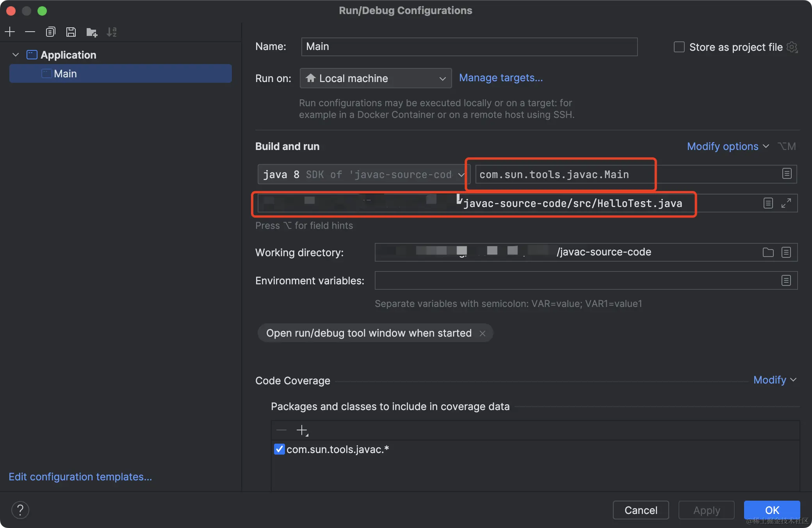Uncheck com.sun.tools.javac.* coverage checkbox

click(280, 449)
